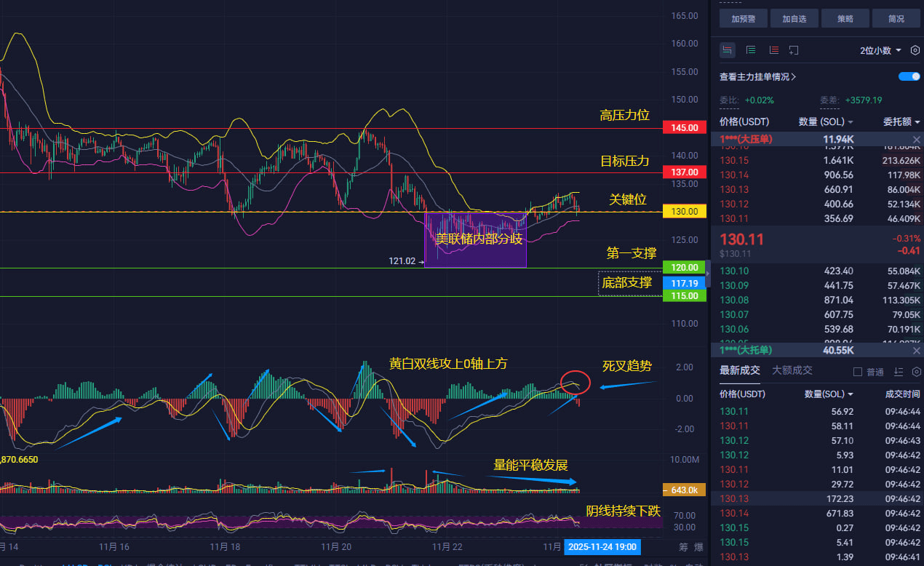Check the 普通 checkbox in trades panel
Screen dimensions: 924x566
[857, 372]
